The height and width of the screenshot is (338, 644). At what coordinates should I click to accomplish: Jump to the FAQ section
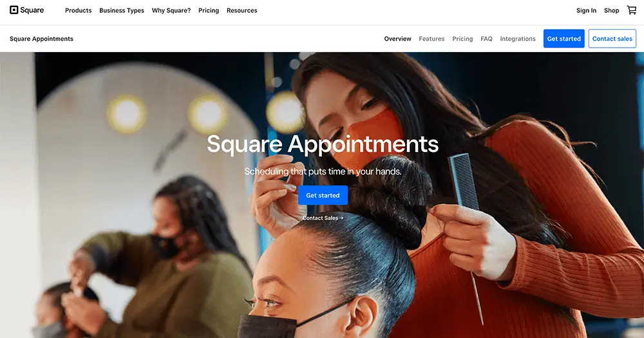(x=486, y=39)
